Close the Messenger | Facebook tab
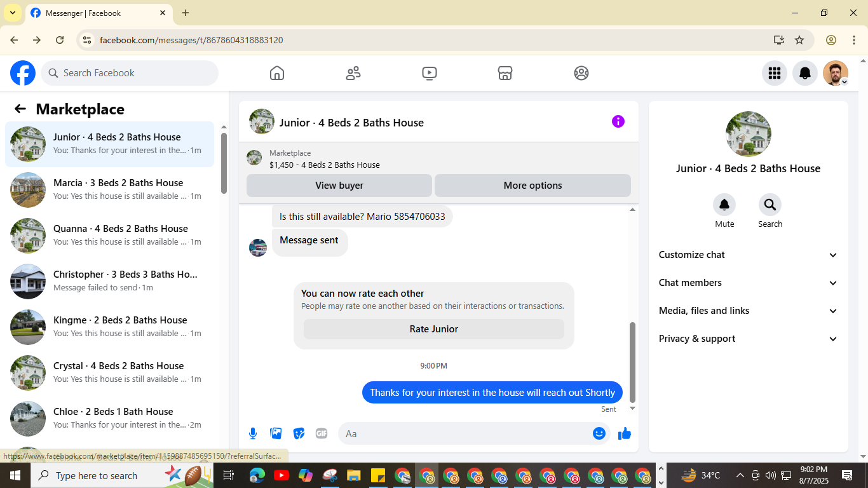The image size is (868, 488). (x=163, y=13)
